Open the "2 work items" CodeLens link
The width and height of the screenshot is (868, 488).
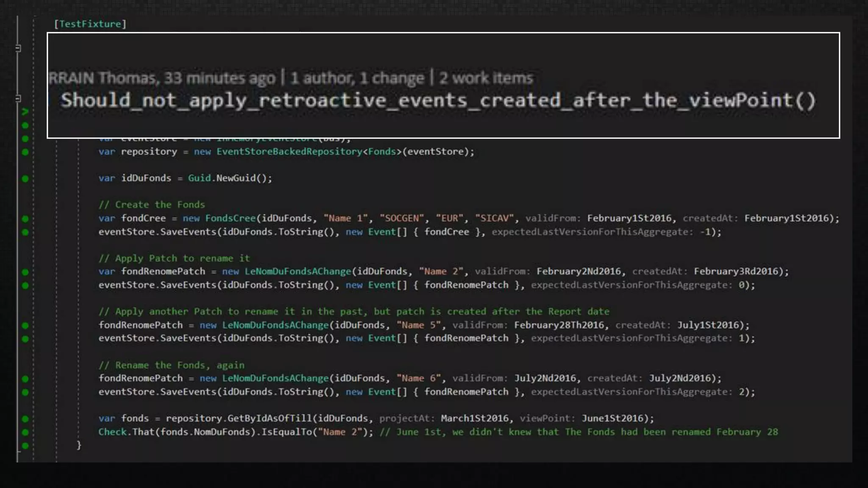tap(486, 78)
